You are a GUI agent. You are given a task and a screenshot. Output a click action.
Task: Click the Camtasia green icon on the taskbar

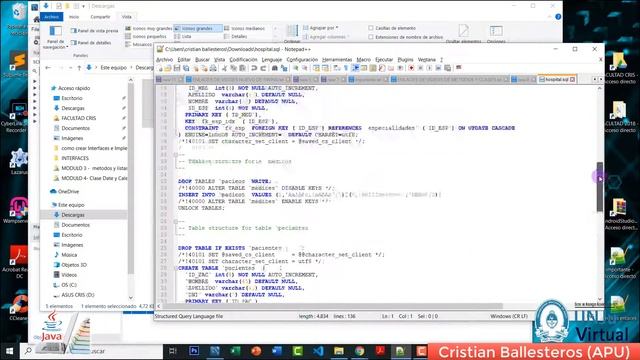(298, 351)
